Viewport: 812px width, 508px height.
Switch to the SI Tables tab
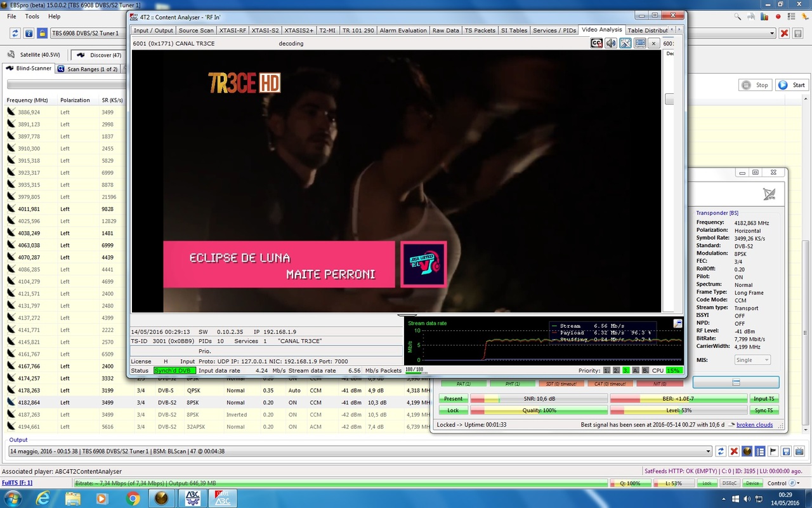pos(514,30)
